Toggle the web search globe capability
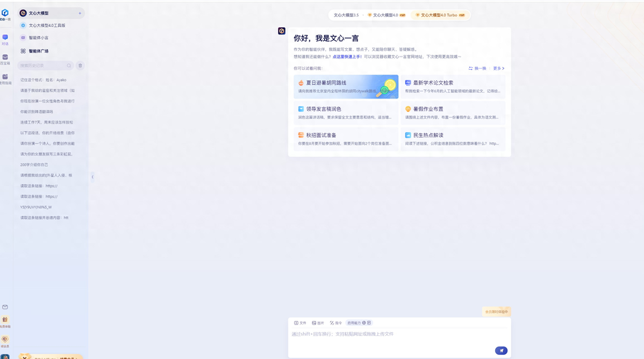The height and width of the screenshot is (359, 644). coord(364,323)
